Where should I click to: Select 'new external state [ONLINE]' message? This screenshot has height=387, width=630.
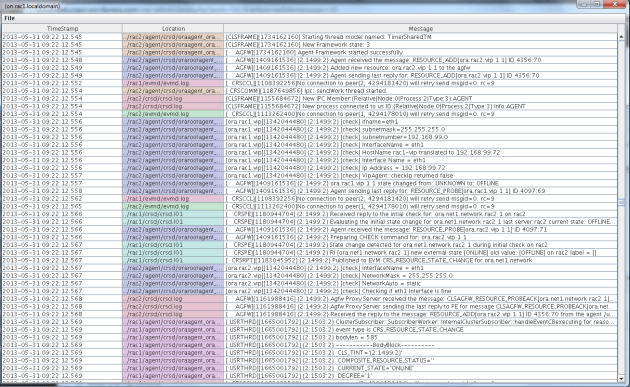point(420,252)
